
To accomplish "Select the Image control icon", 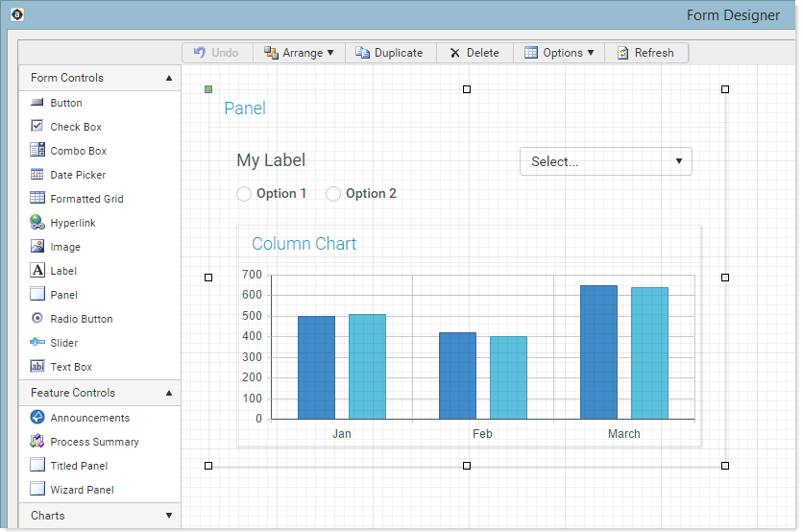I will [x=37, y=247].
